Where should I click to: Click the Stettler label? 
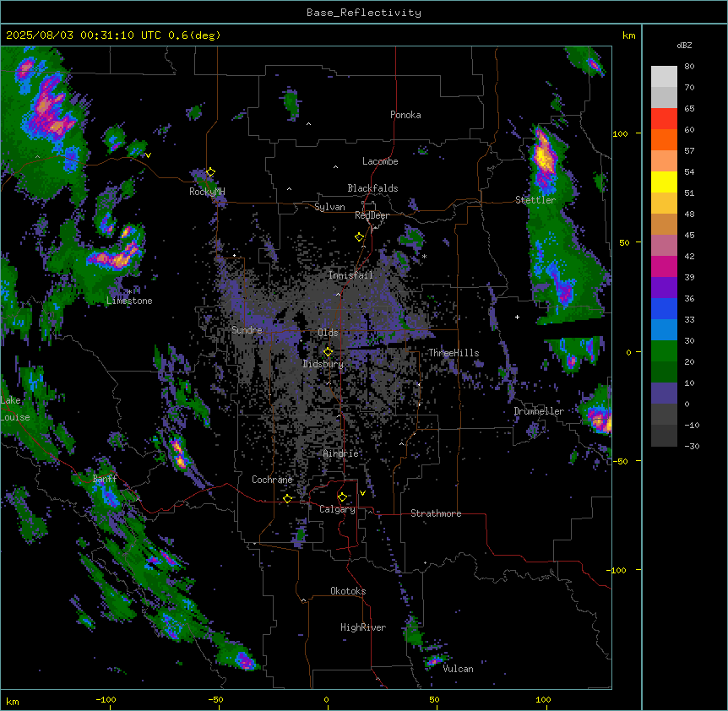point(535,200)
